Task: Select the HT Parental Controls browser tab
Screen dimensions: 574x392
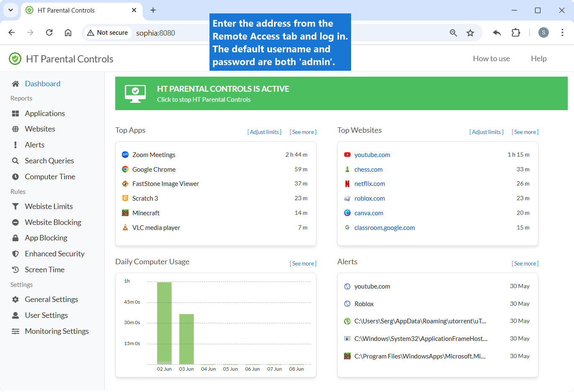Action: click(82, 10)
